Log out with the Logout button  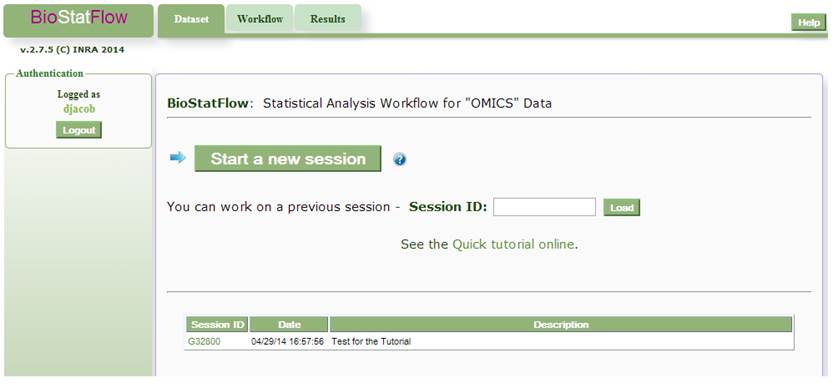click(x=79, y=130)
